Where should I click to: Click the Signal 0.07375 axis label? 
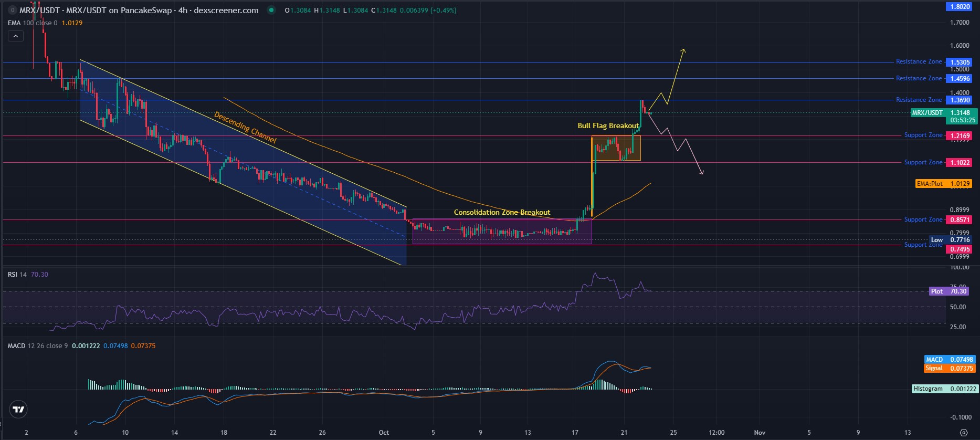(x=950, y=369)
